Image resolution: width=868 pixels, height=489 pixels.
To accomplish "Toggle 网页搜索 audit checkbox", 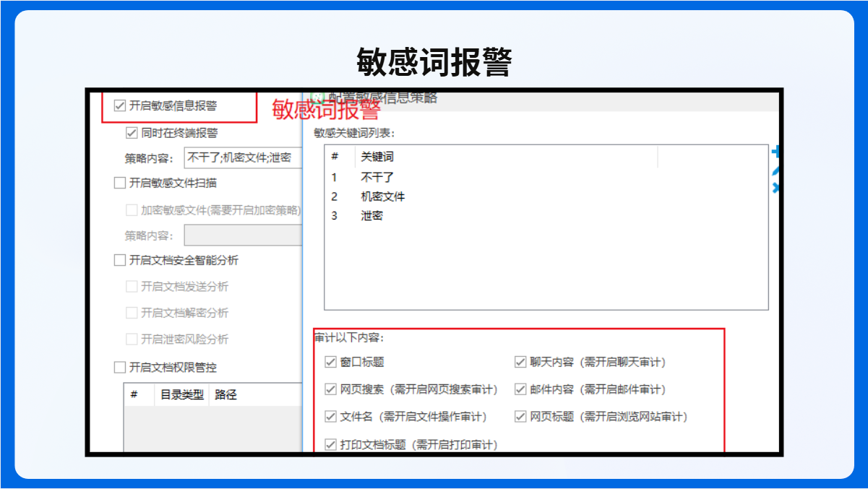I will point(331,389).
